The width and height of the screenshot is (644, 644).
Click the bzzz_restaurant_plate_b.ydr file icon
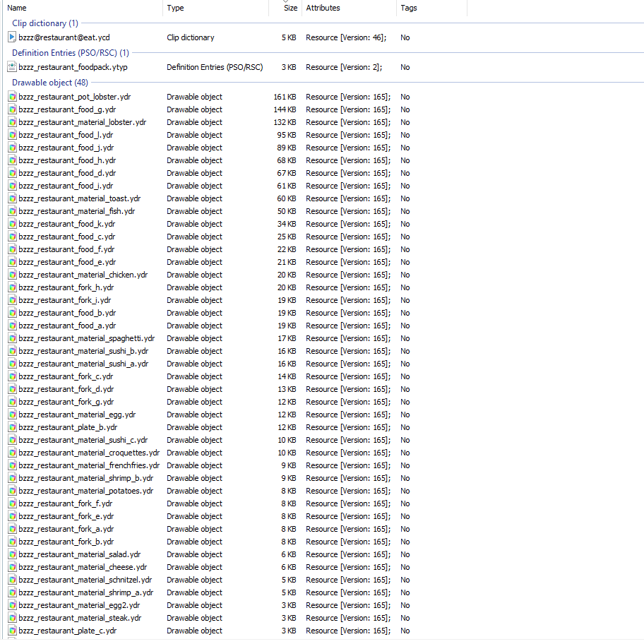click(12, 427)
